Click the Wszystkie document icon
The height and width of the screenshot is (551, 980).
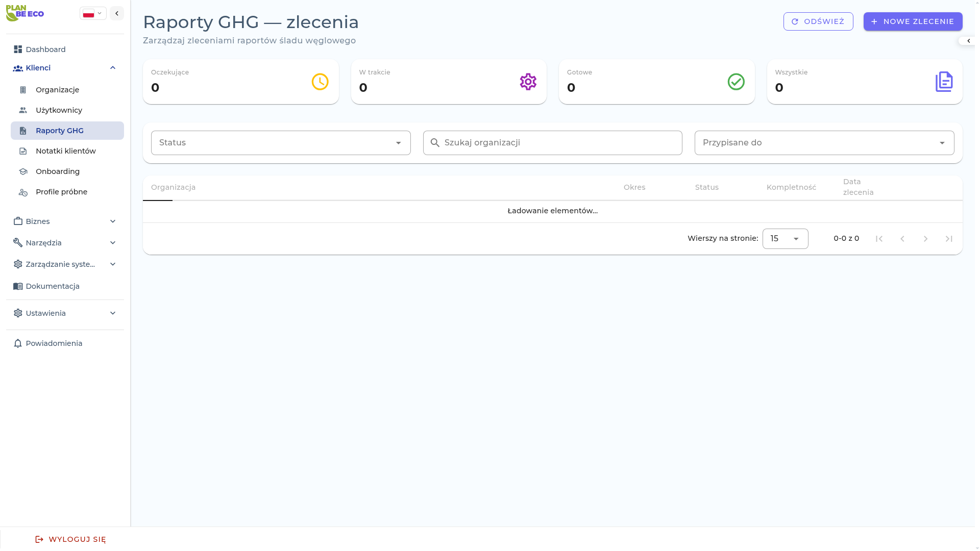[x=944, y=82]
